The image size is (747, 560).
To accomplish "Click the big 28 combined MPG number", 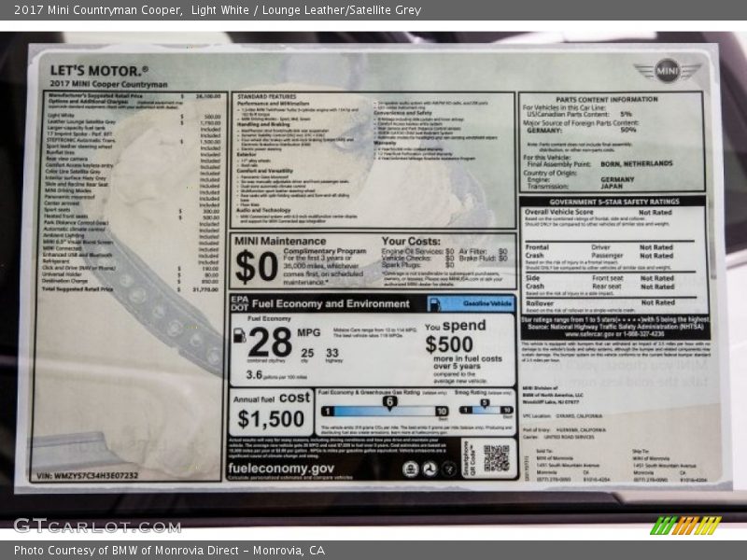I will (270, 342).
